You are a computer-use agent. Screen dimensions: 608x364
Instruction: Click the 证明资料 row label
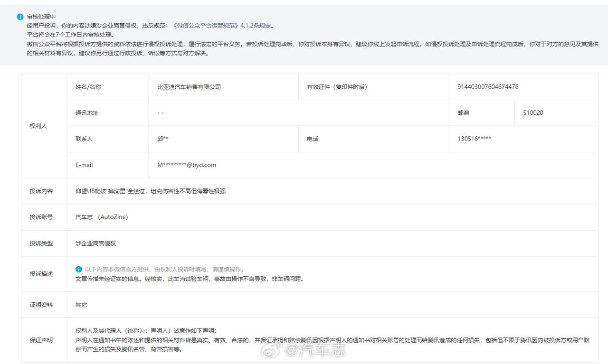tap(41, 305)
